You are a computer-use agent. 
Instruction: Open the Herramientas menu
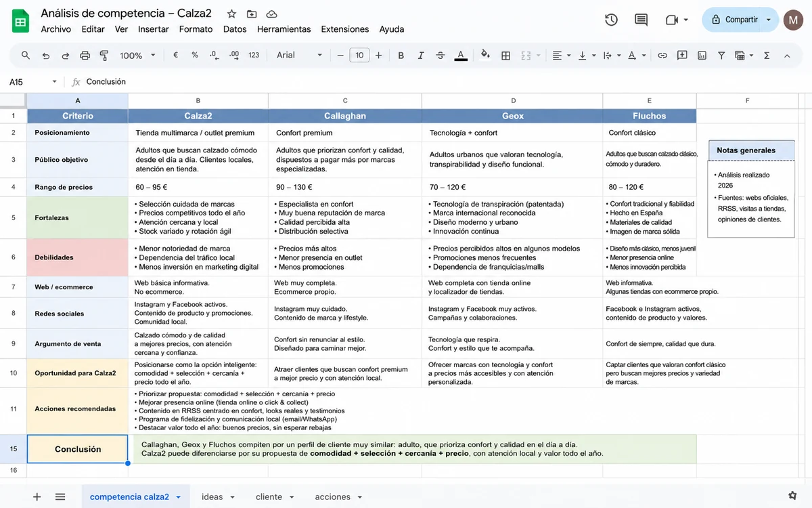click(x=284, y=29)
